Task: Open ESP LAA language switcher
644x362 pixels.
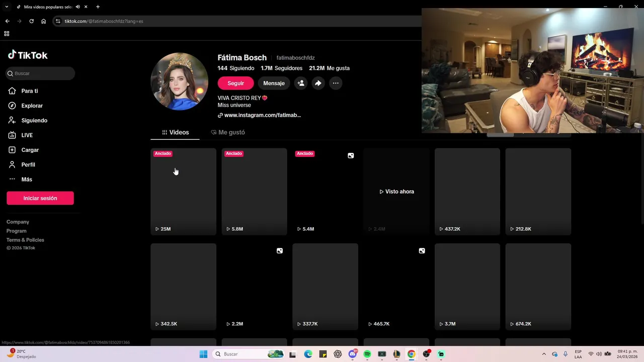Action: point(578,354)
